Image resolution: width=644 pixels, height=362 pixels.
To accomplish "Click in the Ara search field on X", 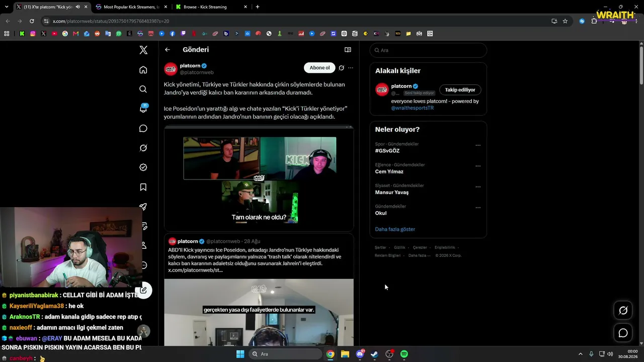I will [428, 50].
